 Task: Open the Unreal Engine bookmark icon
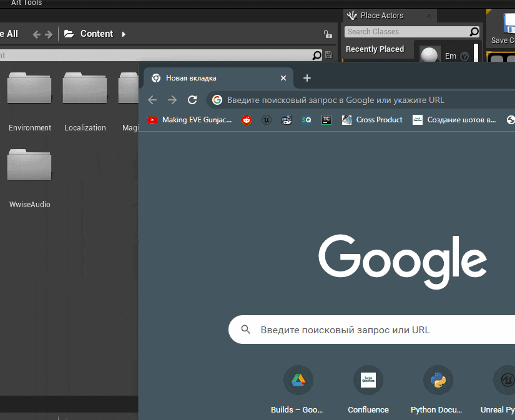[267, 120]
